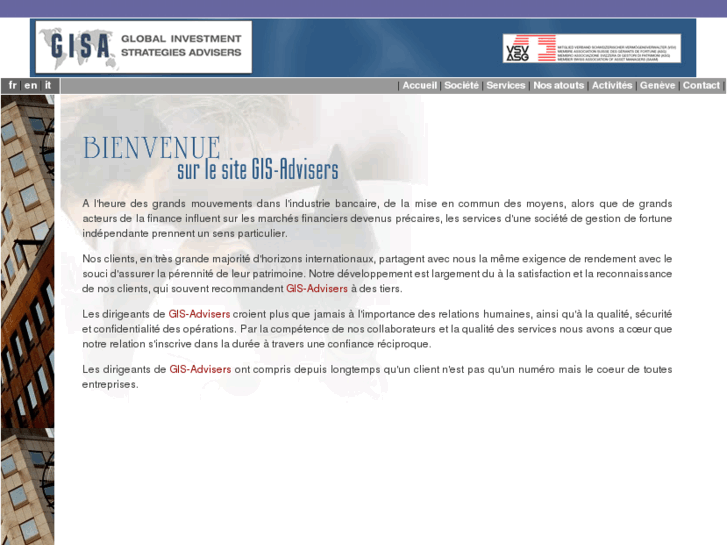Switch language to French (fr)
The width and height of the screenshot is (727, 545).
[x=13, y=85]
